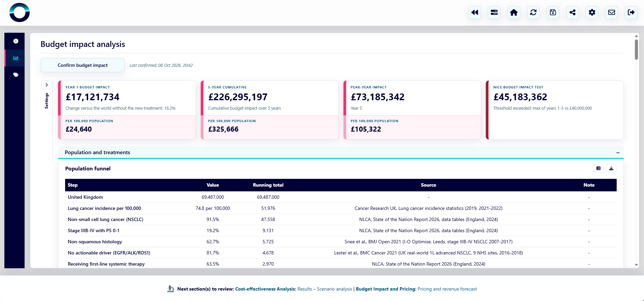Log out using the exit arrow icon

tap(631, 12)
